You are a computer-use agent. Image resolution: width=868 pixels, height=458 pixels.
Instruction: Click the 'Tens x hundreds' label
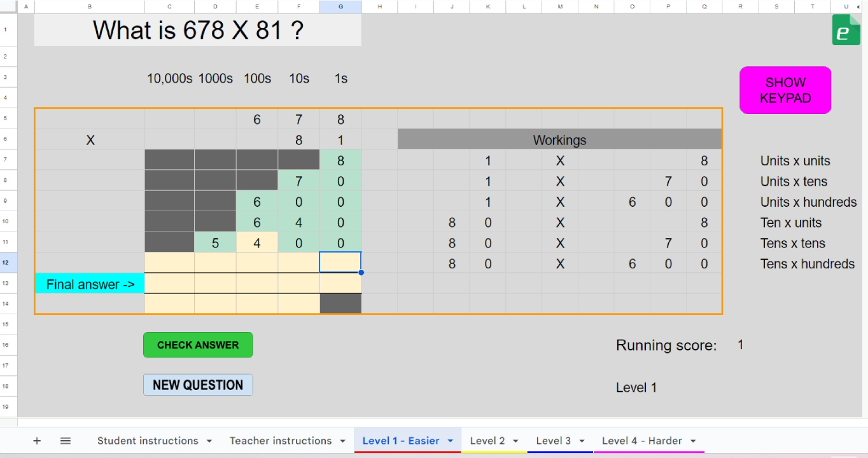(808, 264)
